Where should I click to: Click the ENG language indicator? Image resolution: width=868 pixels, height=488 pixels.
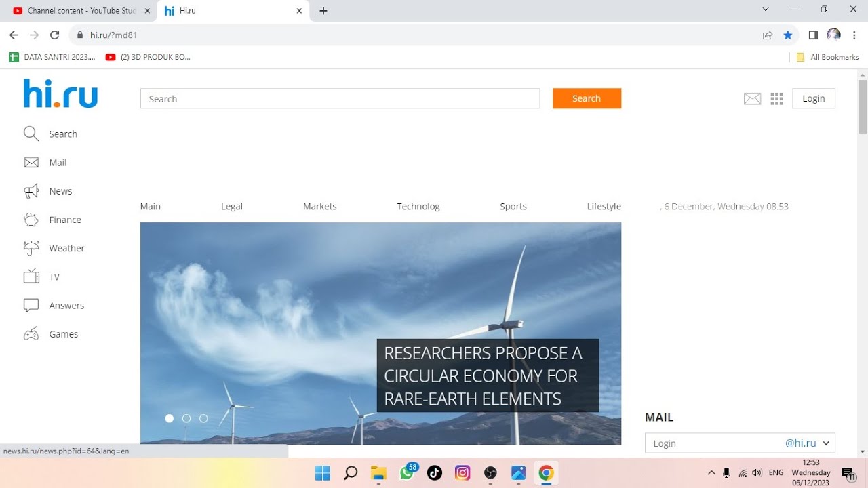(x=776, y=473)
